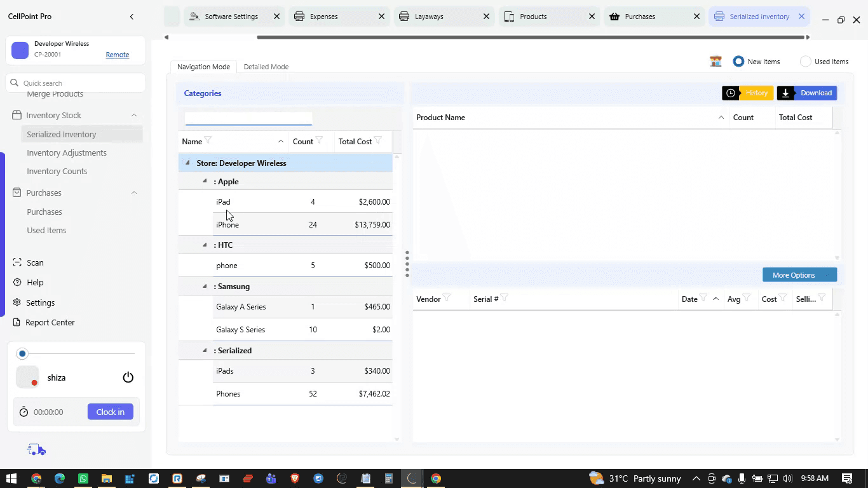Open the Selling column filter
This screenshot has height=488, width=868.
[822, 298]
